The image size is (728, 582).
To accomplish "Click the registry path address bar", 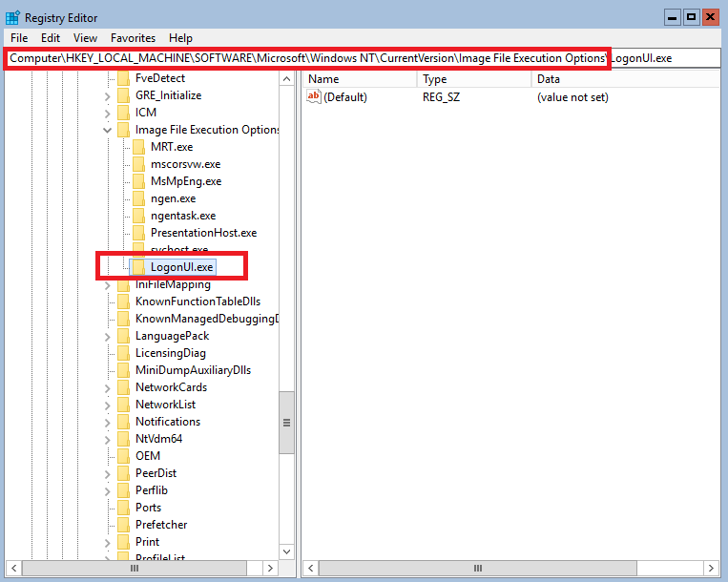I will click(x=364, y=58).
